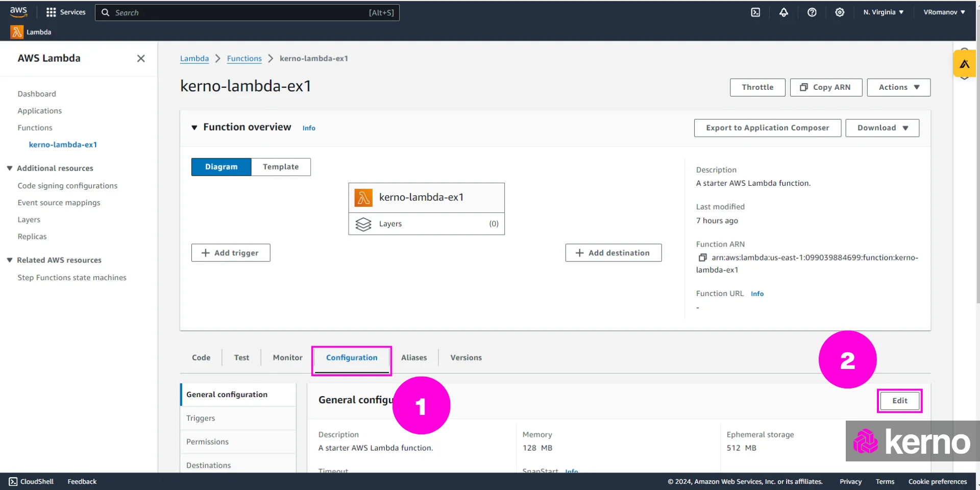The image size is (980, 490).
Task: Click Add destination button
Action: (613, 253)
